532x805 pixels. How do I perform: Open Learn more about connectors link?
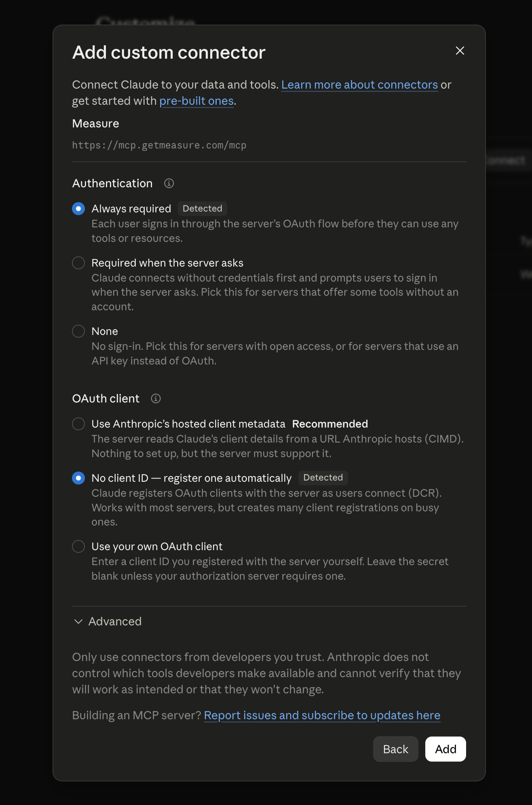tap(359, 85)
